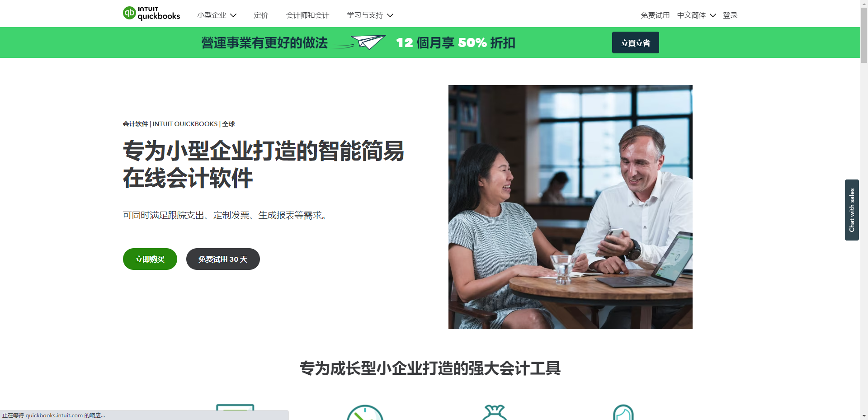Viewport: 868px width, 420px height.
Task: Click the 登录 link
Action: click(x=730, y=15)
